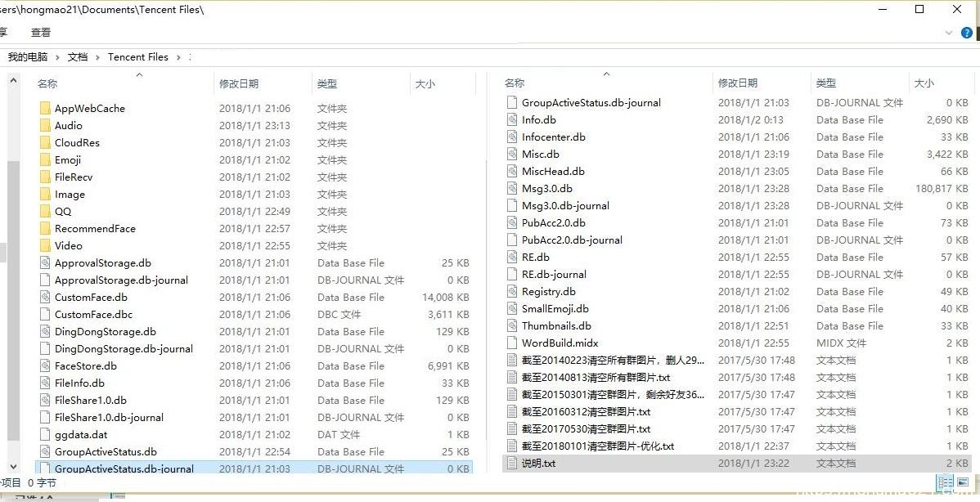Expand breadcrumb arrow after Tencent Files
This screenshot has height=502, width=980.
[x=178, y=56]
